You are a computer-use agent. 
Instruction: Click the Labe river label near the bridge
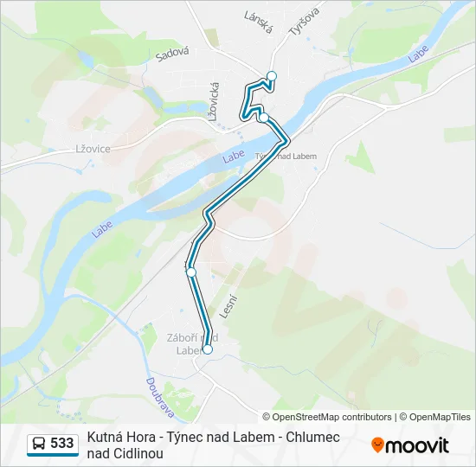pyautogui.click(x=233, y=157)
